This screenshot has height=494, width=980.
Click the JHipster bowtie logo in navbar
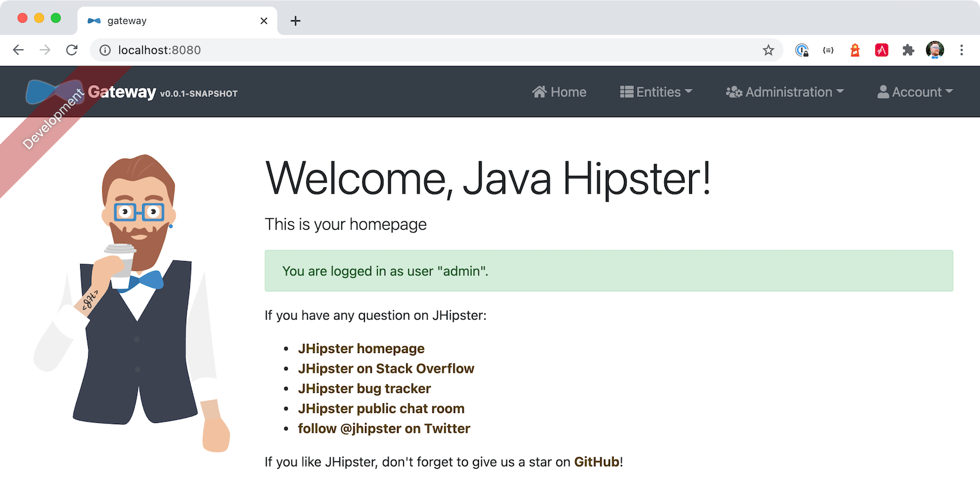pos(54,92)
